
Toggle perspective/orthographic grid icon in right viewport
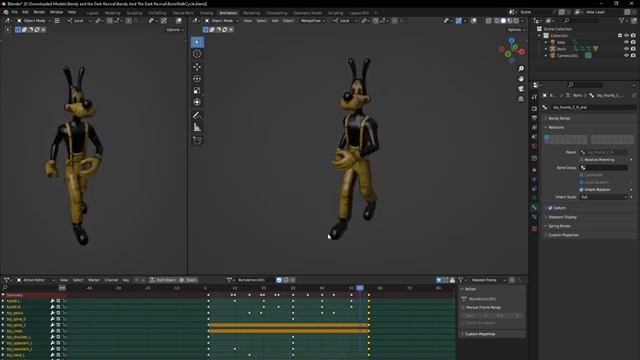pyautogui.click(x=521, y=99)
